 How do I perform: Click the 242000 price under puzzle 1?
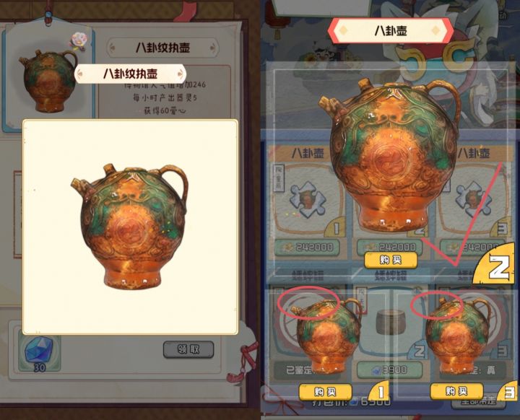click(x=307, y=247)
